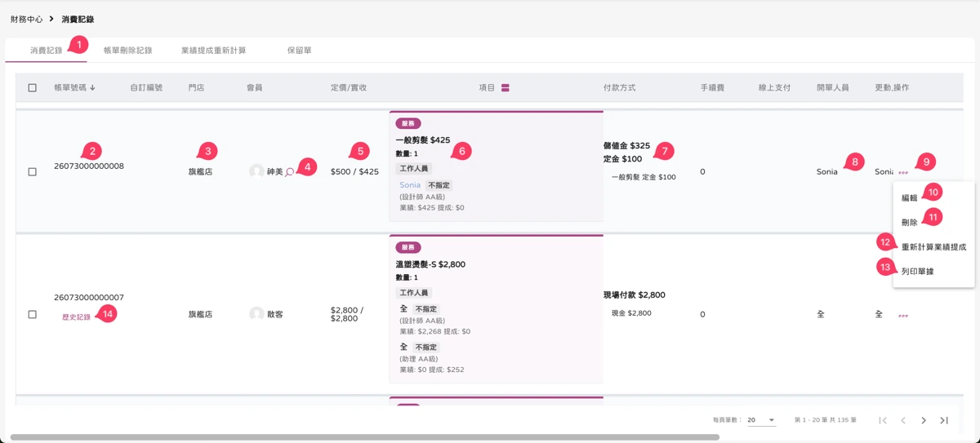Image resolution: width=980 pixels, height=443 pixels.
Task: Click 現金 $2,800 payment detail
Action: click(631, 313)
